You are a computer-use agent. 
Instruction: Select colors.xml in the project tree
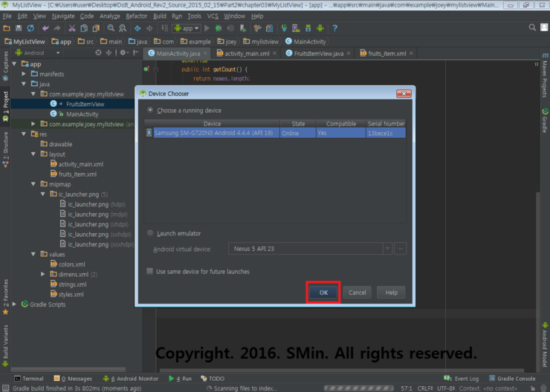point(71,264)
